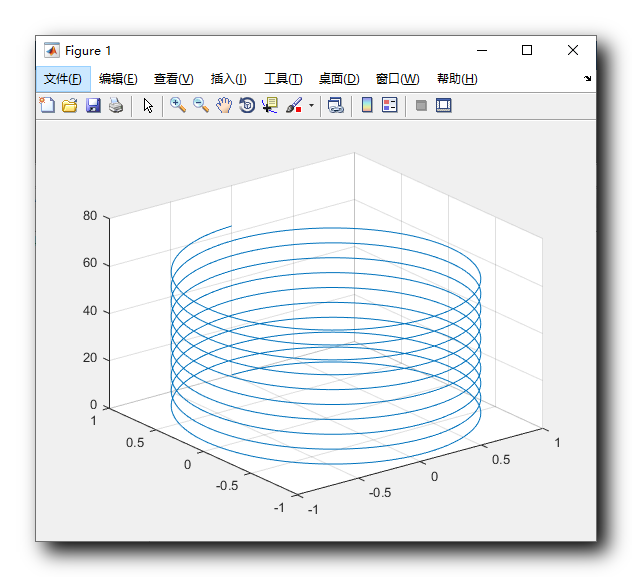Screen dimensions: 632x577
Task: Open the 帮助(H) menu
Action: [457, 79]
